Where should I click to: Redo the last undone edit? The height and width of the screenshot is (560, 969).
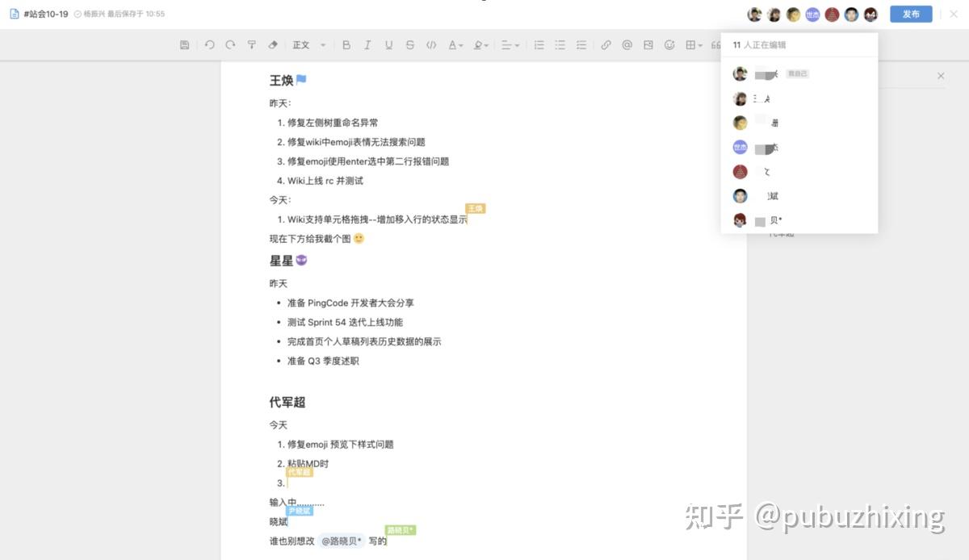tap(230, 45)
